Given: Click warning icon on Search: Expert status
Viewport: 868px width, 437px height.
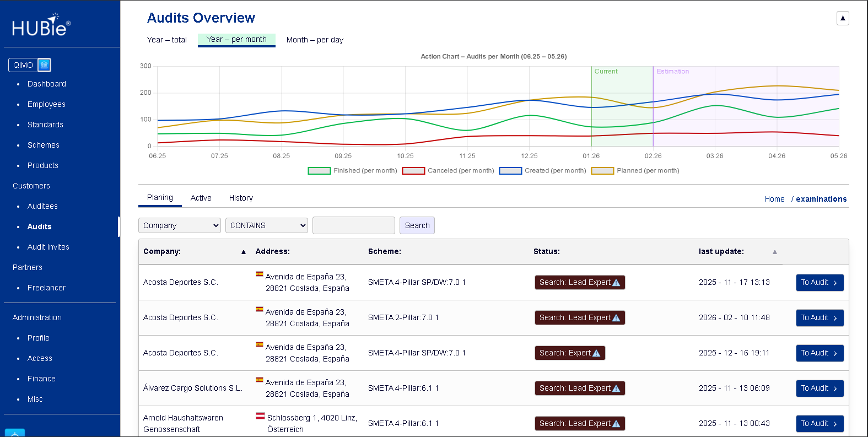Looking at the screenshot, I should (x=596, y=353).
